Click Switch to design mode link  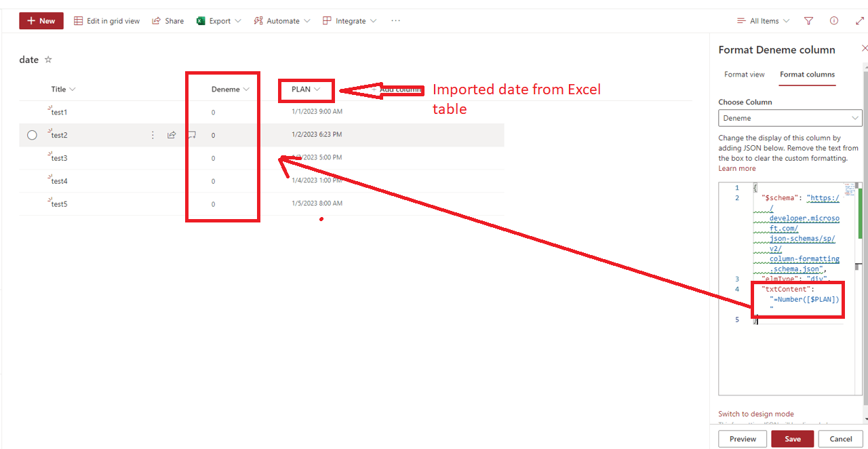click(755, 414)
